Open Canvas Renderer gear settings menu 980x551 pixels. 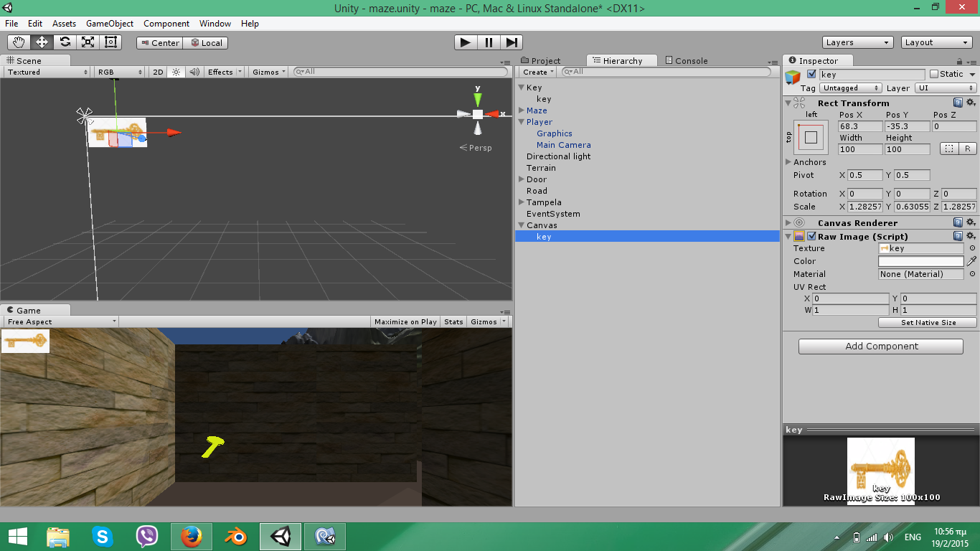pyautogui.click(x=971, y=223)
